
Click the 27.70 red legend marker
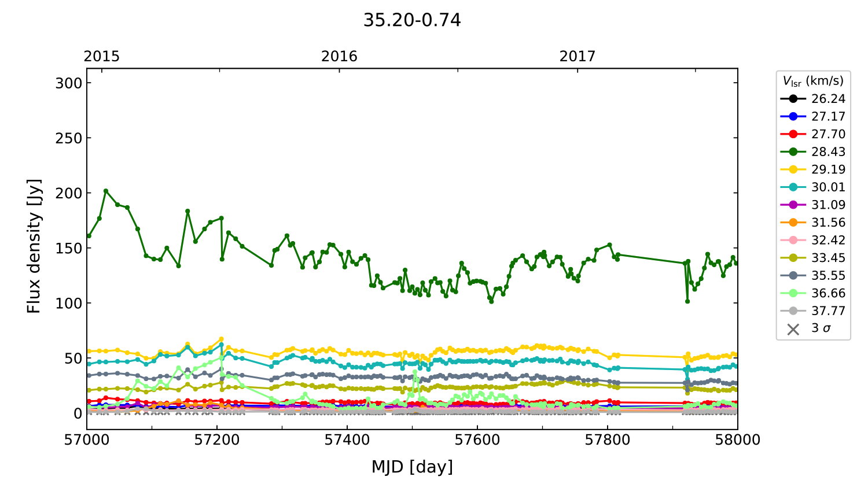[x=793, y=134]
